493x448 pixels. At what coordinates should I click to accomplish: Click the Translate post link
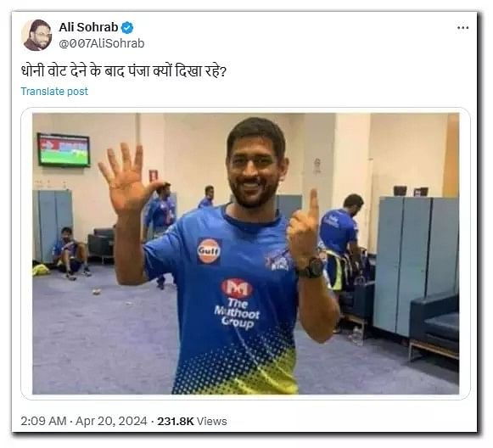(x=54, y=91)
